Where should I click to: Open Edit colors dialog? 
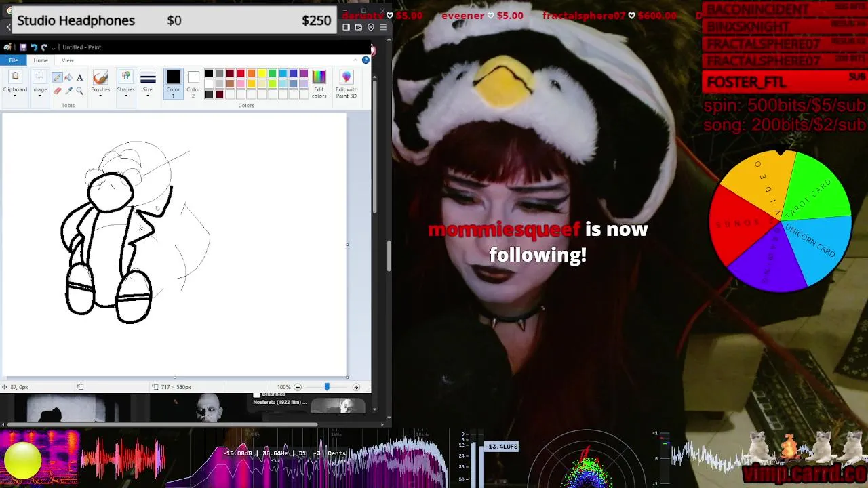319,84
